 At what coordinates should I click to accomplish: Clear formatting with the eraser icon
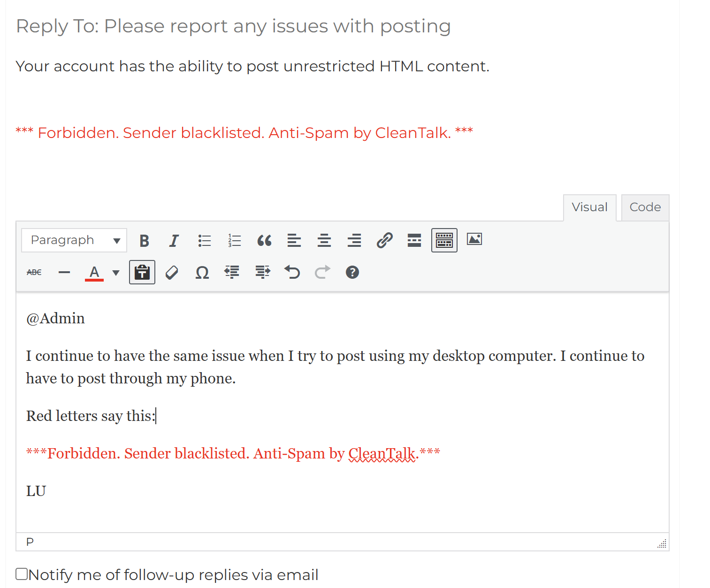(172, 273)
